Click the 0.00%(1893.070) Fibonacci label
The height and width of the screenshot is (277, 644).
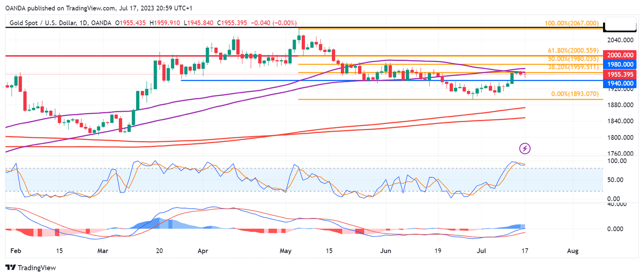click(575, 94)
